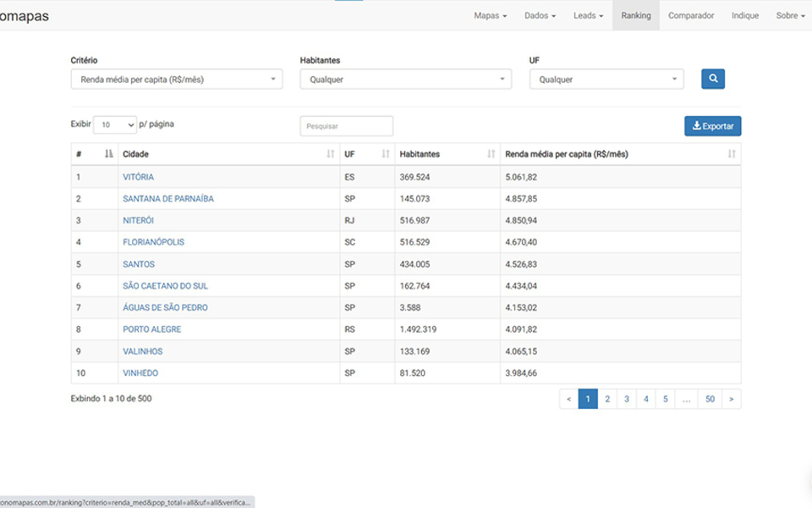Open the Leads menu
The height and width of the screenshot is (508, 812).
pos(588,15)
